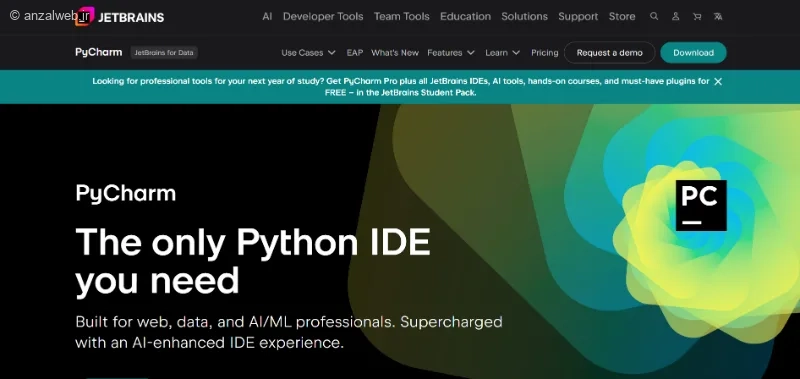Expand the Features dropdown
The height and width of the screenshot is (379, 800).
(451, 53)
